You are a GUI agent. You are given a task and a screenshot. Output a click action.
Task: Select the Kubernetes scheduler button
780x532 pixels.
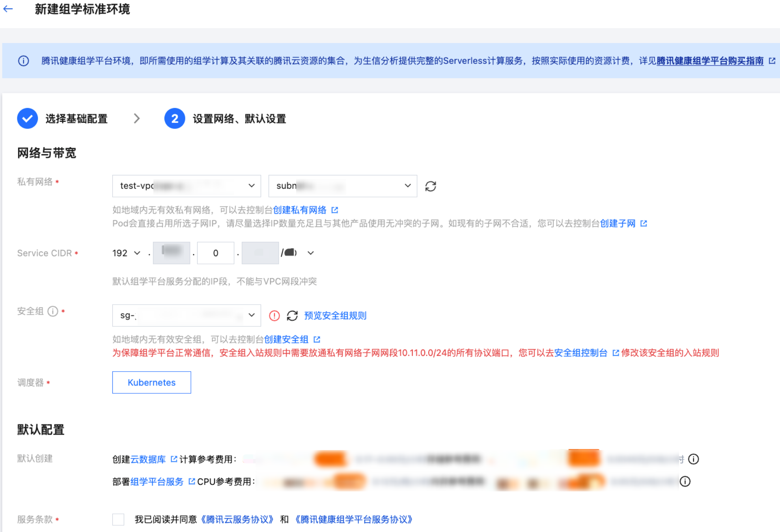[x=151, y=382]
